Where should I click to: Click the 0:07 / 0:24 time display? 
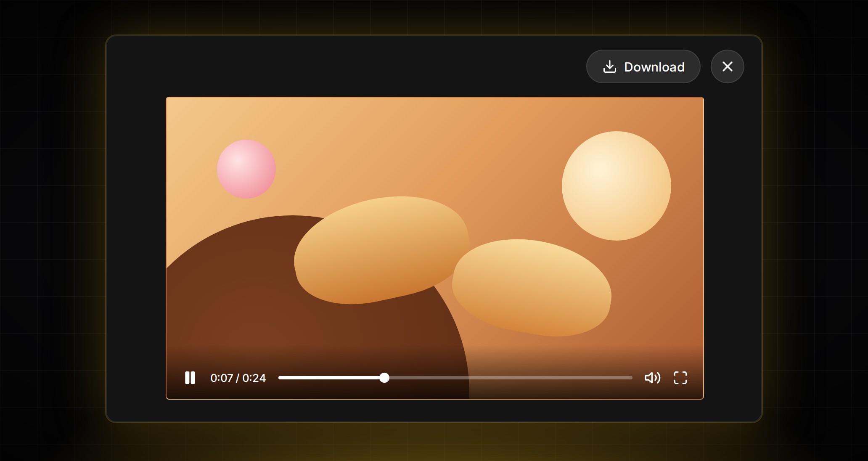[x=238, y=378]
